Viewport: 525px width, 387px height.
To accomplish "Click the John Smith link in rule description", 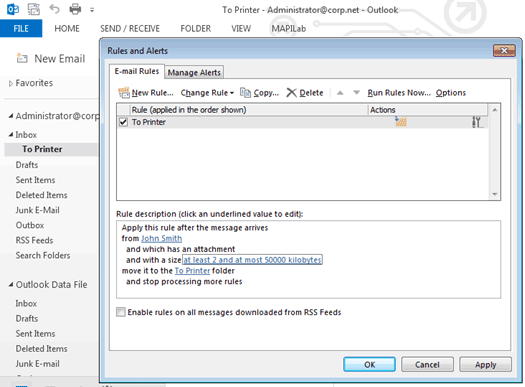I will tap(161, 238).
